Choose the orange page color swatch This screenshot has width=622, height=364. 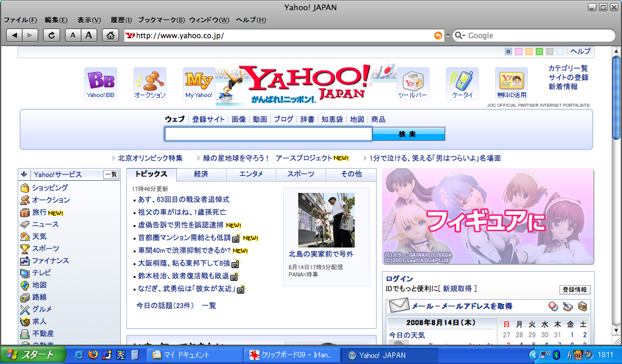click(x=529, y=52)
